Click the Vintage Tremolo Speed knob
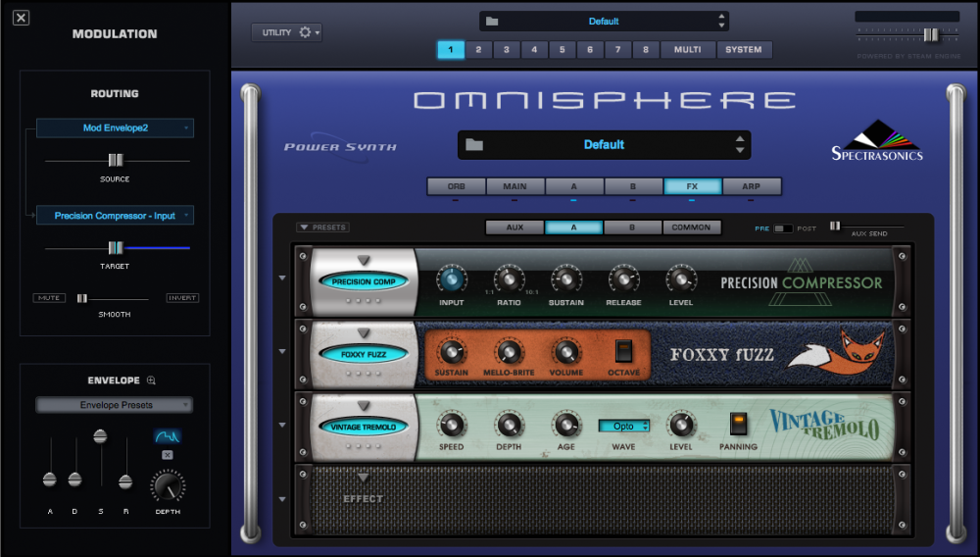 click(x=451, y=425)
